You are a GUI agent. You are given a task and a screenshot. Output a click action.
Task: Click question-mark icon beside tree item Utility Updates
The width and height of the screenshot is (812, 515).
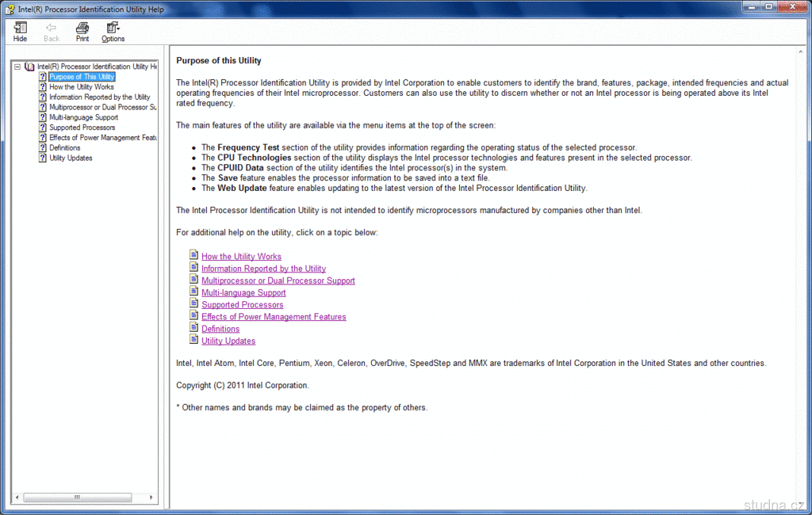43,158
